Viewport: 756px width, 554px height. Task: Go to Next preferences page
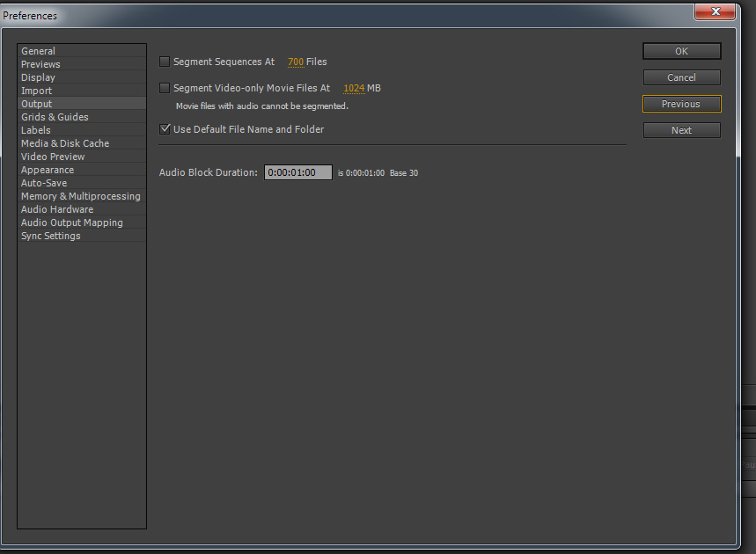tap(682, 130)
